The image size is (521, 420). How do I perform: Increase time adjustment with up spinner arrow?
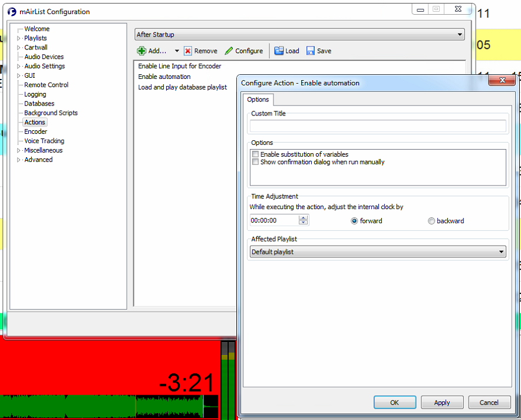[x=303, y=217]
